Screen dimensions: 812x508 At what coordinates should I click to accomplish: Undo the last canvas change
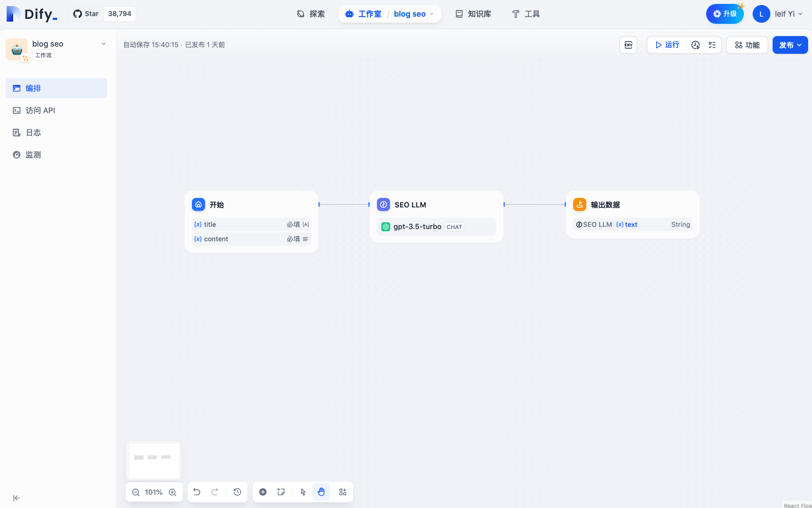[x=197, y=492]
